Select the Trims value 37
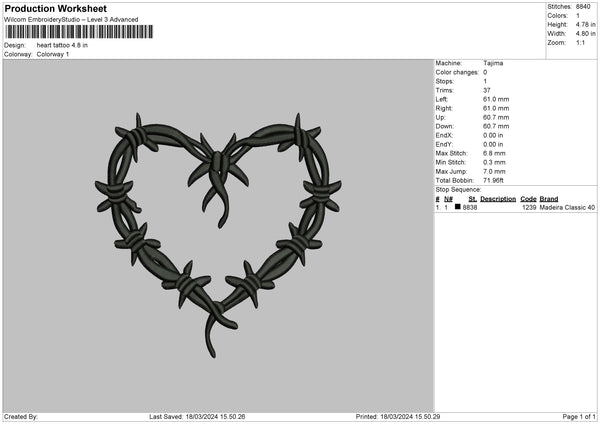The height and width of the screenshot is (424, 600). click(487, 90)
